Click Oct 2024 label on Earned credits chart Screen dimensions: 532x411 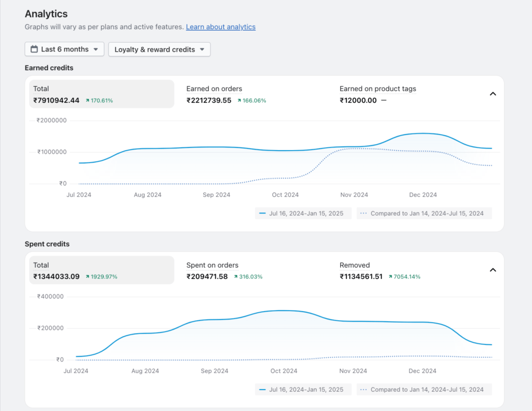coord(285,195)
